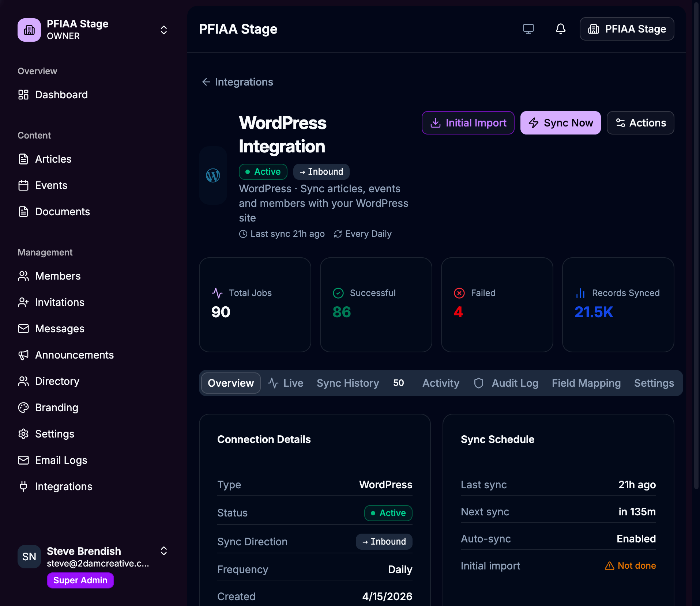
Task: Click the Integrations plug icon
Action: [x=23, y=486]
